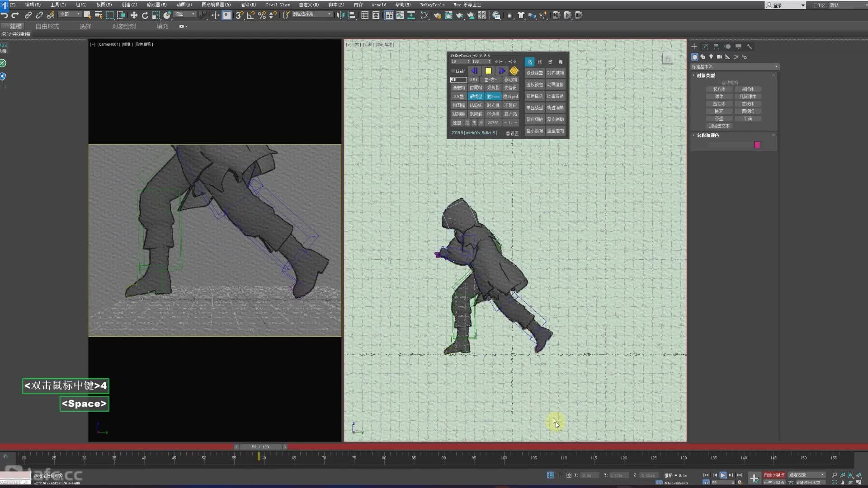Open the 创建选择集 named selection dropdown
Screen dimensions: 868x488
pyautogui.click(x=312, y=14)
